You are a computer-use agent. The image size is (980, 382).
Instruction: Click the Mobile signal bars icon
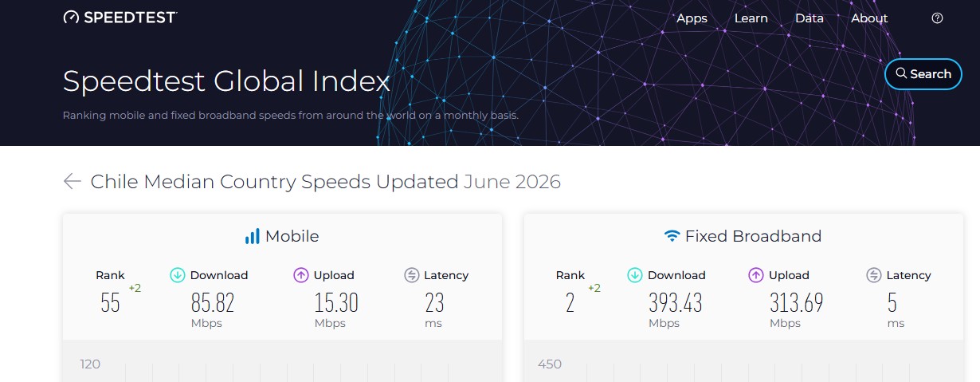coord(252,236)
